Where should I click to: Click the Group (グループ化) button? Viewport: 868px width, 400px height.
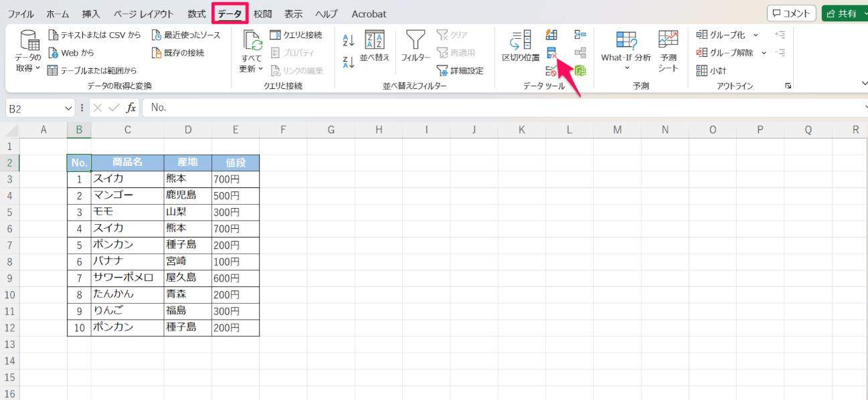point(721,35)
